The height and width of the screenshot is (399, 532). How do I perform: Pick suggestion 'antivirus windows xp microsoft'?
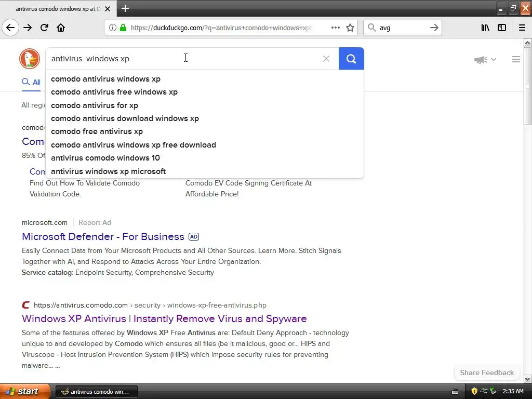coord(205,171)
